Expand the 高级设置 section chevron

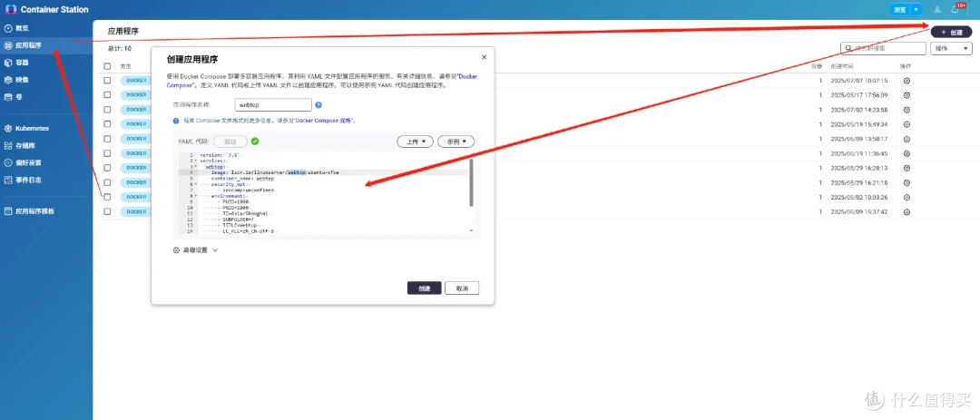215,250
